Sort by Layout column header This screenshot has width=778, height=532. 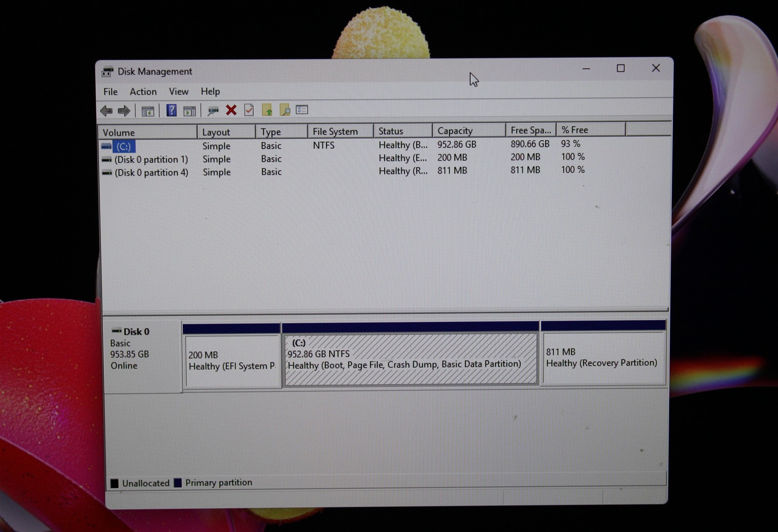[226, 132]
